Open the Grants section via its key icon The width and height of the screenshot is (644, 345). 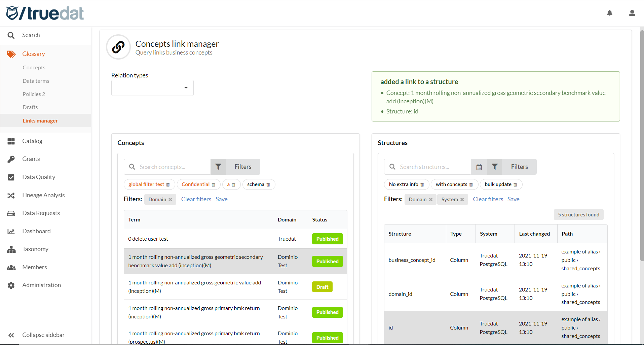tap(11, 159)
